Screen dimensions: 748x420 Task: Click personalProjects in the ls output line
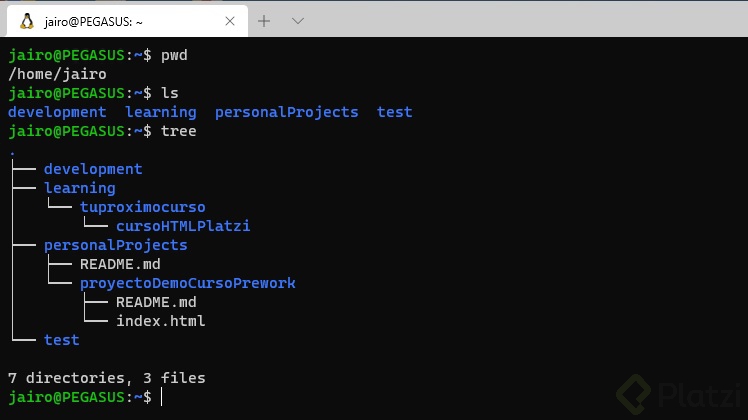pos(286,112)
